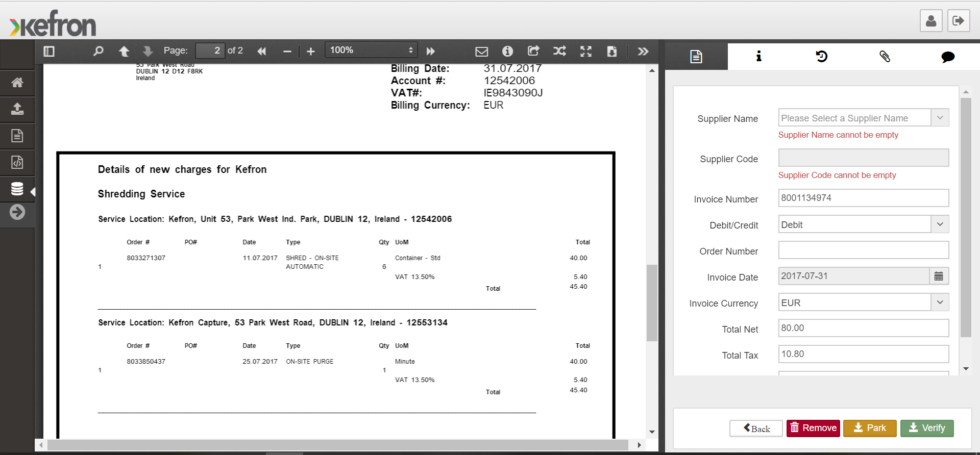The width and height of the screenshot is (980, 455).
Task: Click the account number 12542006 in header
Action: tap(509, 81)
